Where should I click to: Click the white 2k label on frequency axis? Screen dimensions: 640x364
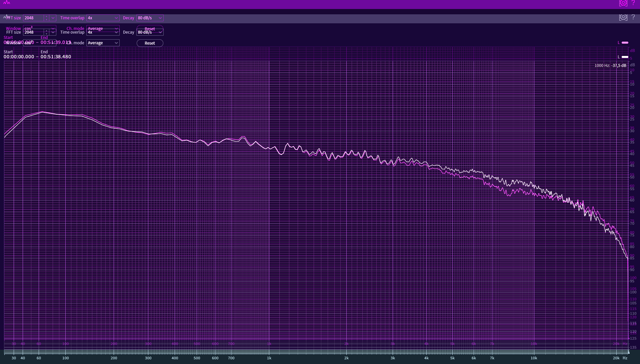(x=346, y=358)
